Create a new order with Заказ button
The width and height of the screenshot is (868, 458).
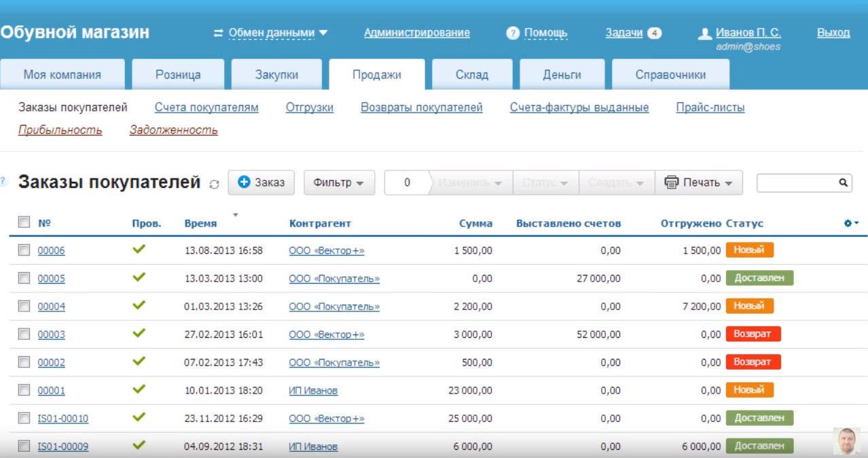(x=261, y=183)
